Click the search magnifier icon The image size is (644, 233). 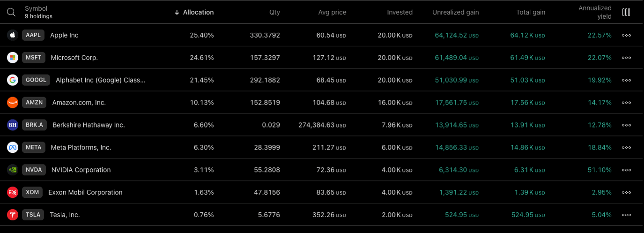11,12
